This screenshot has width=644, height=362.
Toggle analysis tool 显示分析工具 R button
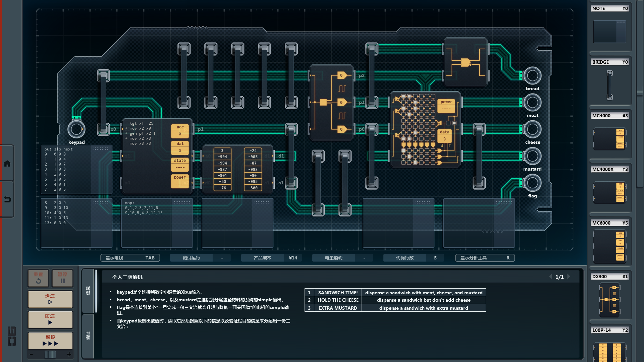pos(485,258)
